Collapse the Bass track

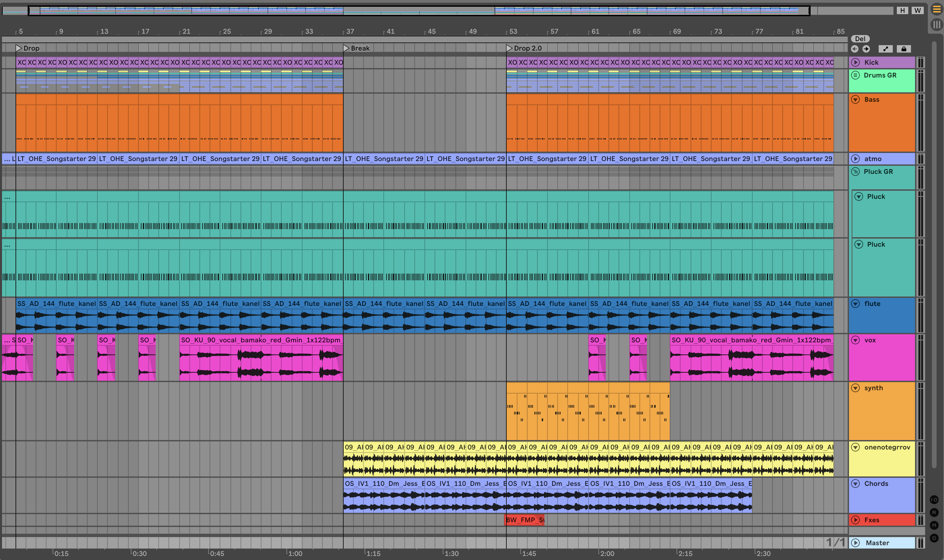coord(856,100)
